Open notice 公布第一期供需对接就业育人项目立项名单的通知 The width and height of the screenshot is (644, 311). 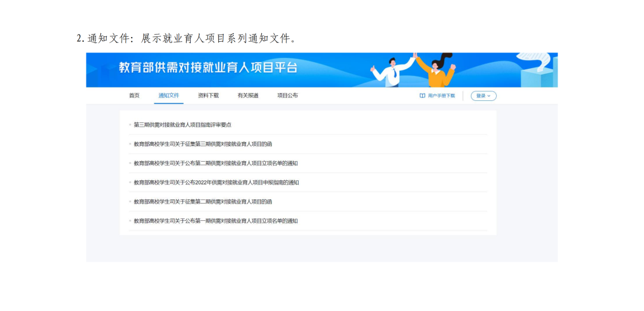216,221
